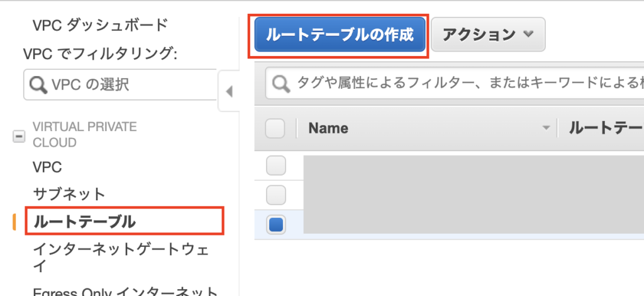The width and height of the screenshot is (644, 296).
Task: Click the magnifier icon in the tag filter bar
Action: 280,83
